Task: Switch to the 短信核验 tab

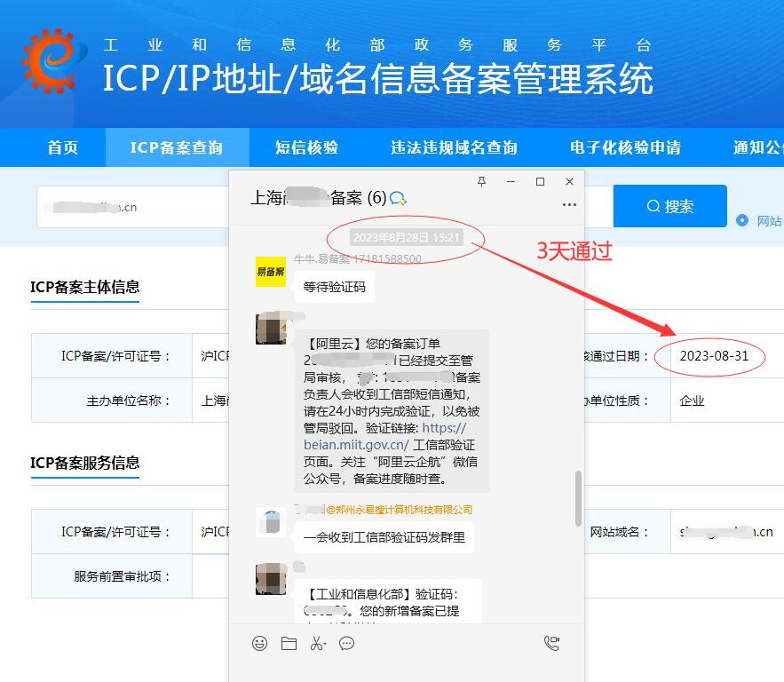Action: (306, 147)
